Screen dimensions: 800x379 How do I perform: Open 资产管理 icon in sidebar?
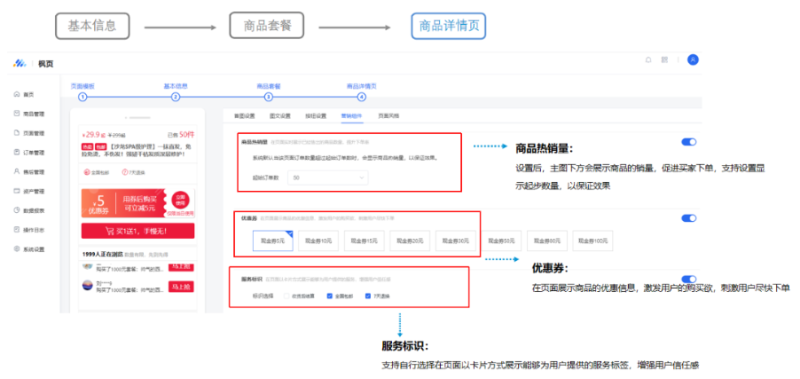(17, 191)
